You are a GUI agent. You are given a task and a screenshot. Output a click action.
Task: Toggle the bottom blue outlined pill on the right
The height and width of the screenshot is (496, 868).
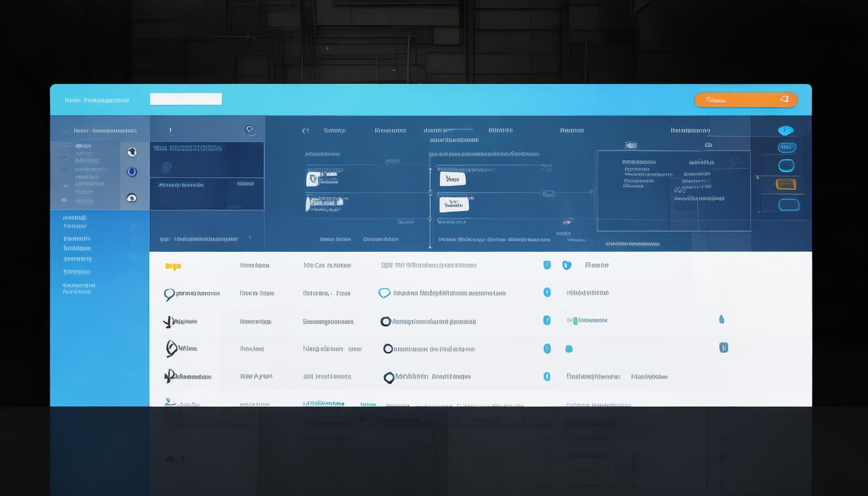coord(789,205)
